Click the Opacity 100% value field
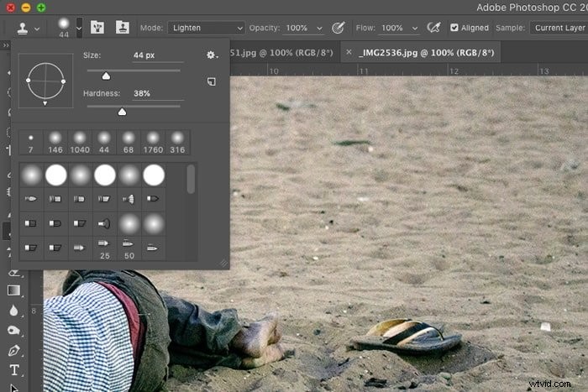Screen dimensions: 588x392 [297, 28]
